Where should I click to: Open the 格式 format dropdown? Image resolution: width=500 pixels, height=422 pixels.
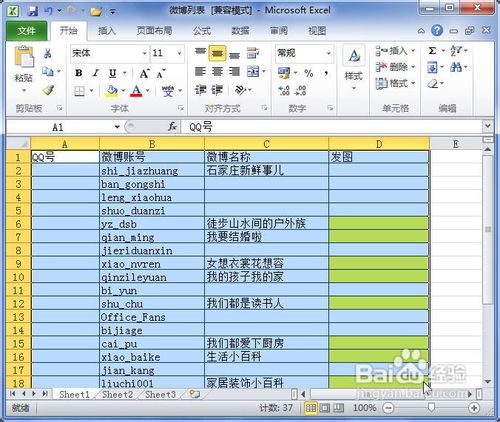pyautogui.click(x=395, y=83)
